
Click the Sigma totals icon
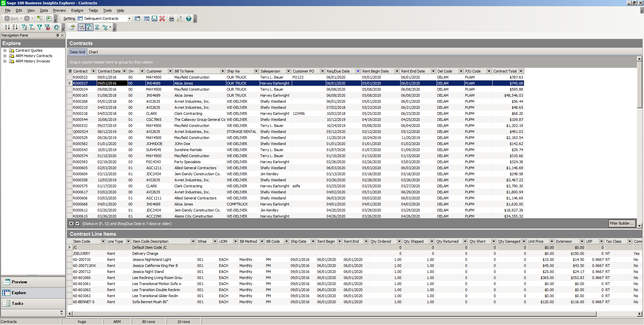coord(97,27)
